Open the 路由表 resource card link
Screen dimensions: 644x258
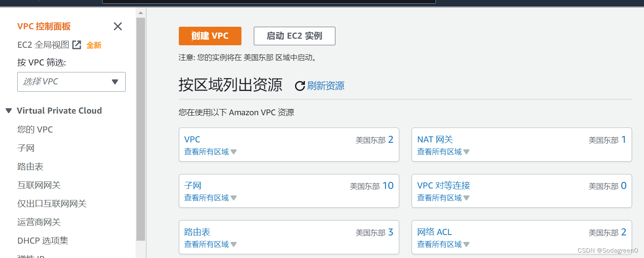coord(197,232)
